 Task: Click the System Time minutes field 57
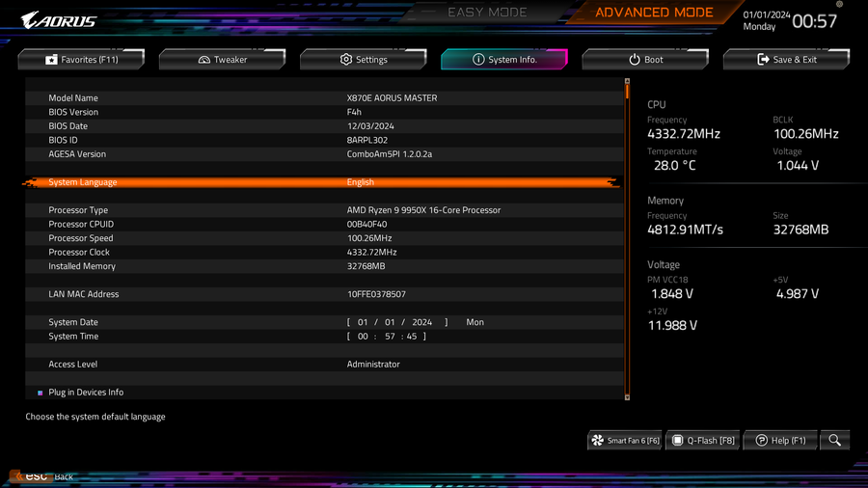point(391,337)
